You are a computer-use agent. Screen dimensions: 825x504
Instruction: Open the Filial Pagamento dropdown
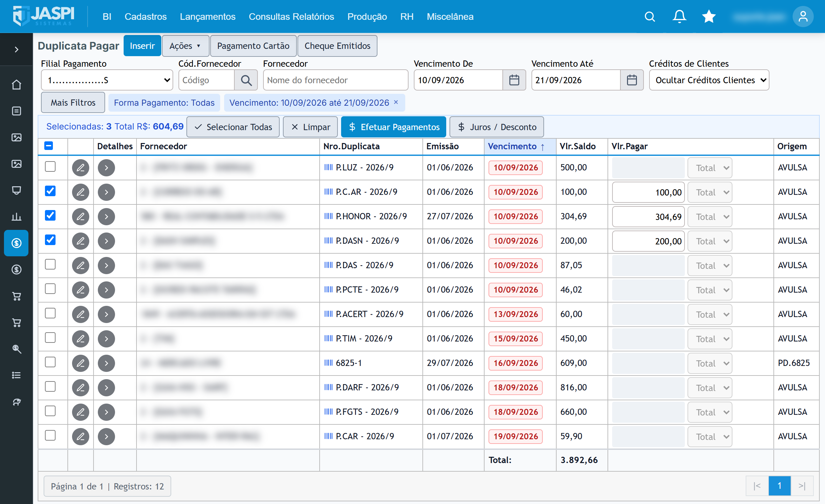(x=107, y=80)
